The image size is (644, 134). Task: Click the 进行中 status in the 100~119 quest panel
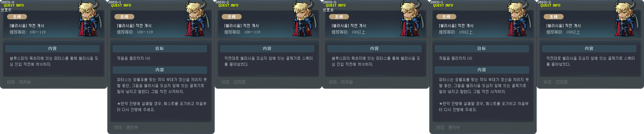coord(132,127)
